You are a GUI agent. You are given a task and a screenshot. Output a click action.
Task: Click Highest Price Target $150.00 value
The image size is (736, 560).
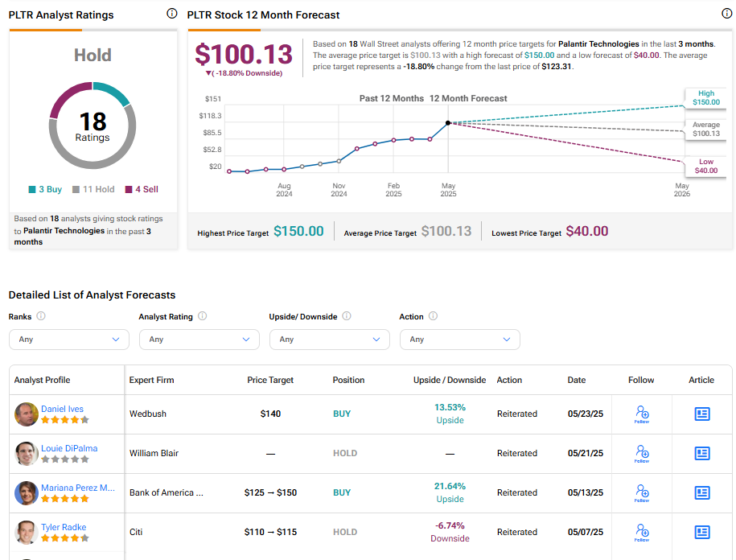(x=298, y=231)
